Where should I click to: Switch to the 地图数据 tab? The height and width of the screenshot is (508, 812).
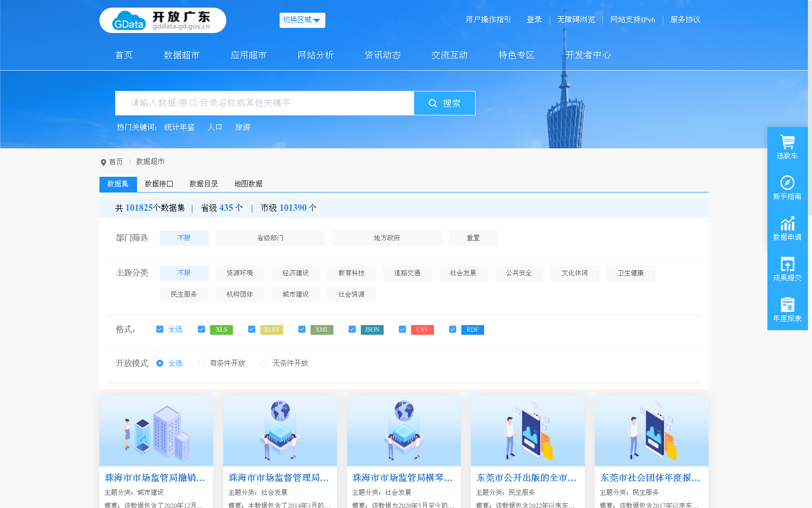(248, 184)
